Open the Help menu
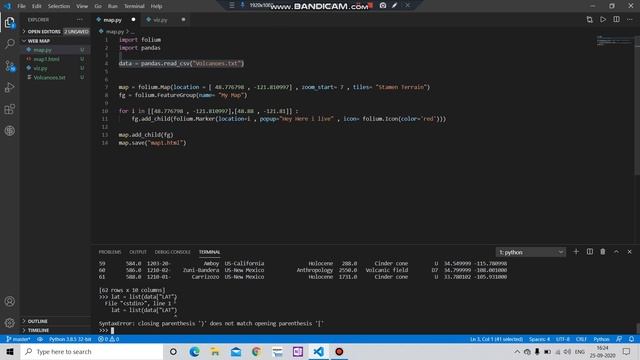The height and width of the screenshot is (360, 640). (156, 6)
